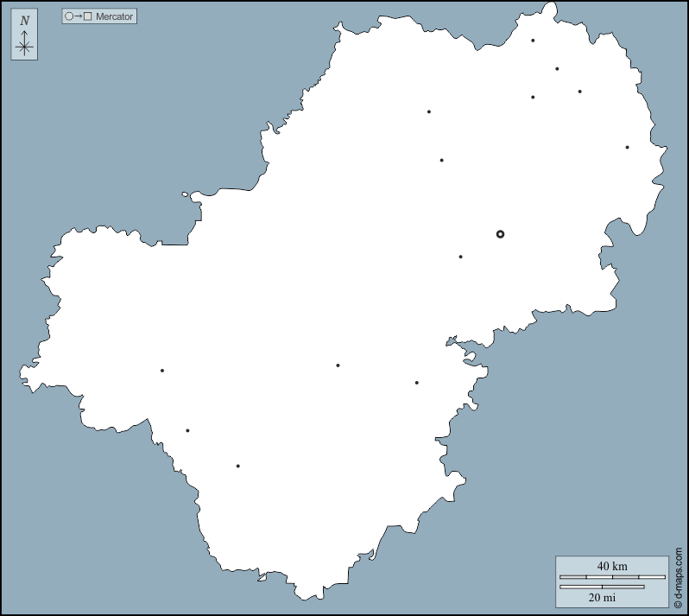Click upper dot of the north-central pair
The width and height of the screenshot is (689, 616).
coord(428,111)
